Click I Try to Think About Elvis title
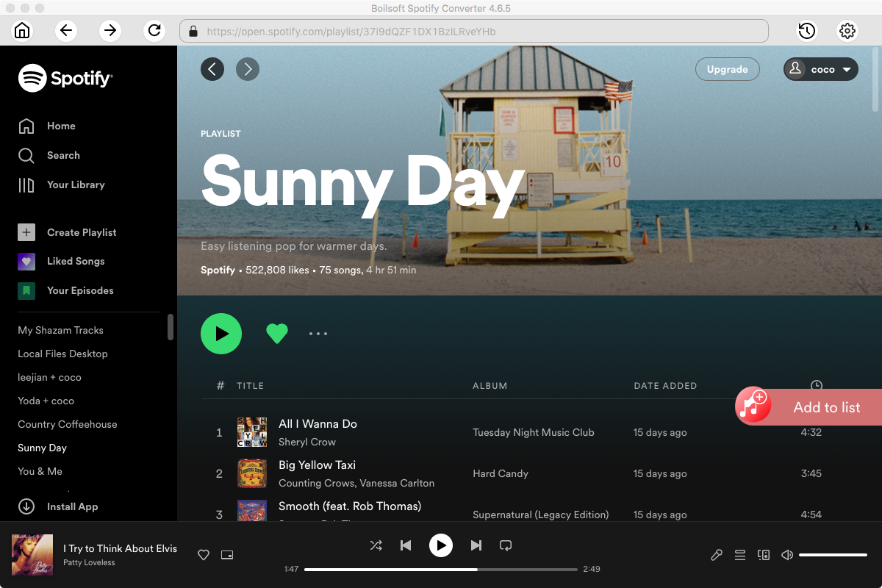 tap(121, 548)
